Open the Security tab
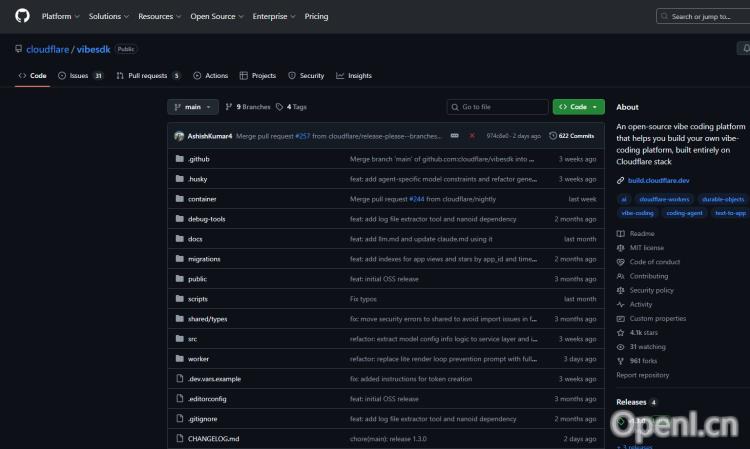Screen dimensions: 750x449 (306, 76)
